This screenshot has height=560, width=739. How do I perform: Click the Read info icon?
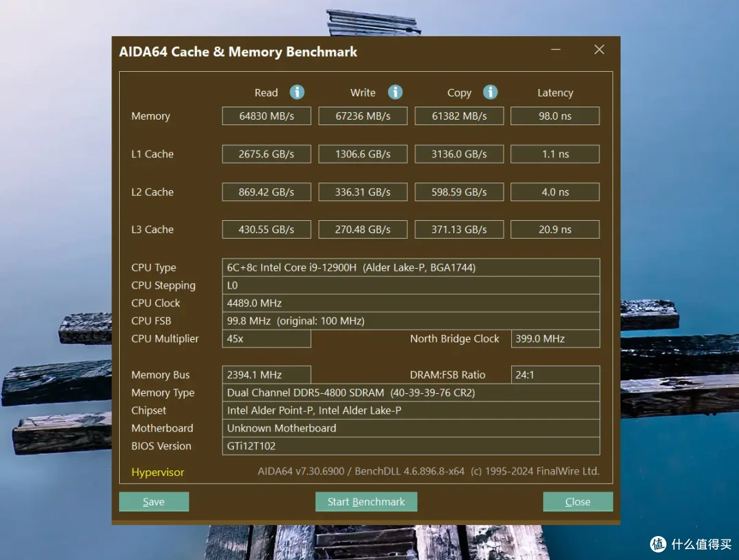point(297,92)
